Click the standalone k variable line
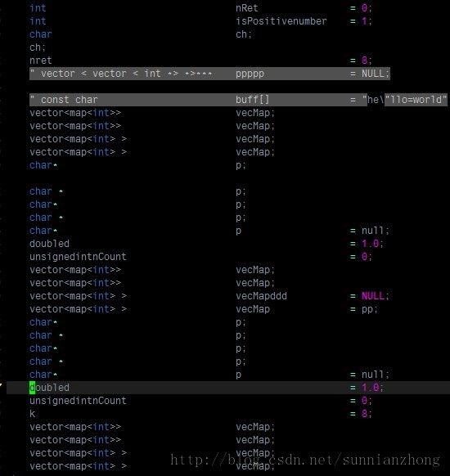The image size is (450, 476). (x=32, y=414)
